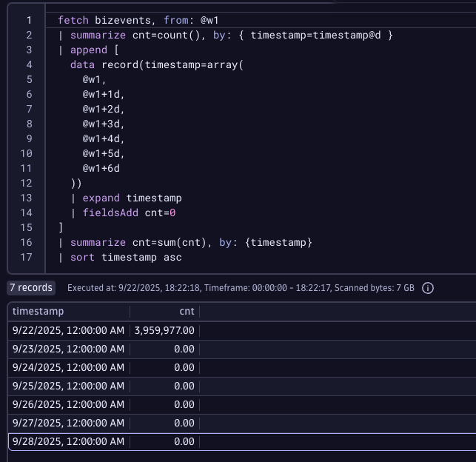
Task: Click the info icon beside Scanned bytes
Action: [x=427, y=288]
